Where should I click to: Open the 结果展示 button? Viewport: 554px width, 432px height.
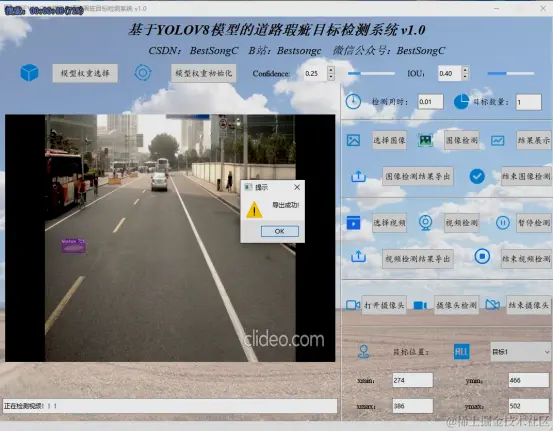(534, 140)
